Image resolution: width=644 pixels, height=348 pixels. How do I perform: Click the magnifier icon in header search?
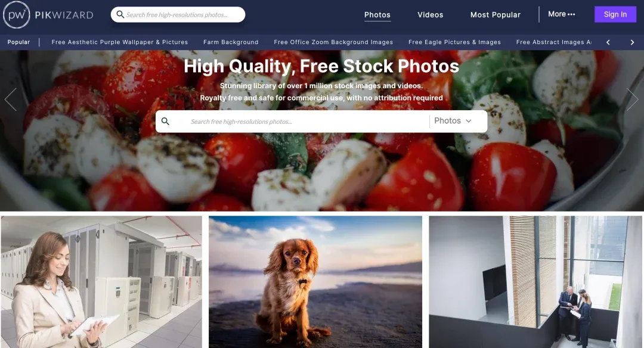pos(120,14)
